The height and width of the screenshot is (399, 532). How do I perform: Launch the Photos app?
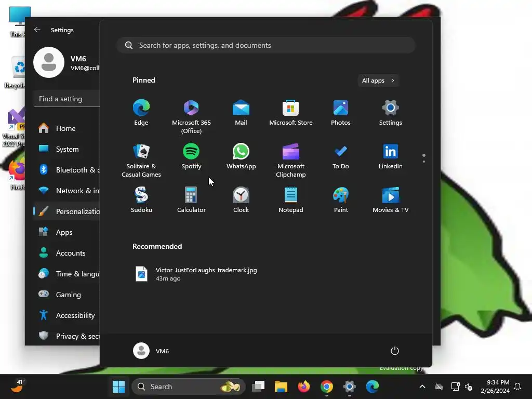pos(341,113)
